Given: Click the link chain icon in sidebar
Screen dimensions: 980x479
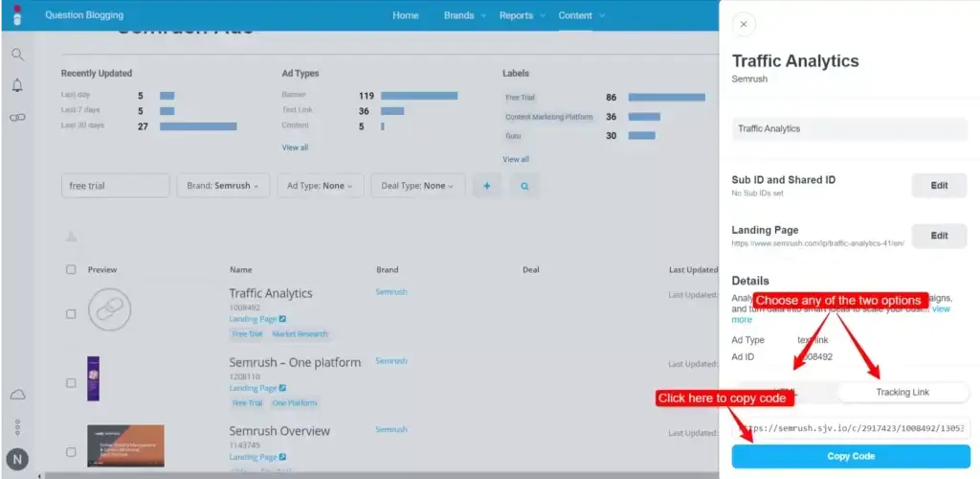Looking at the screenshot, I should pyautogui.click(x=17, y=117).
